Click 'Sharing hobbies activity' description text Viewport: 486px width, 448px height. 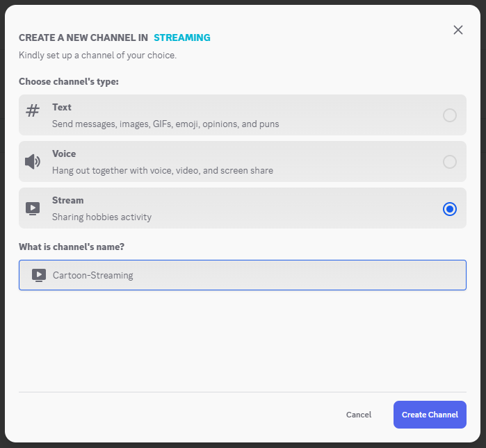click(x=102, y=217)
